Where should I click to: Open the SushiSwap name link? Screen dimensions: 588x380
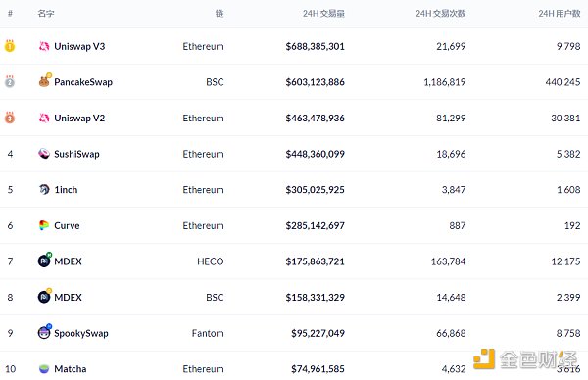coord(76,154)
